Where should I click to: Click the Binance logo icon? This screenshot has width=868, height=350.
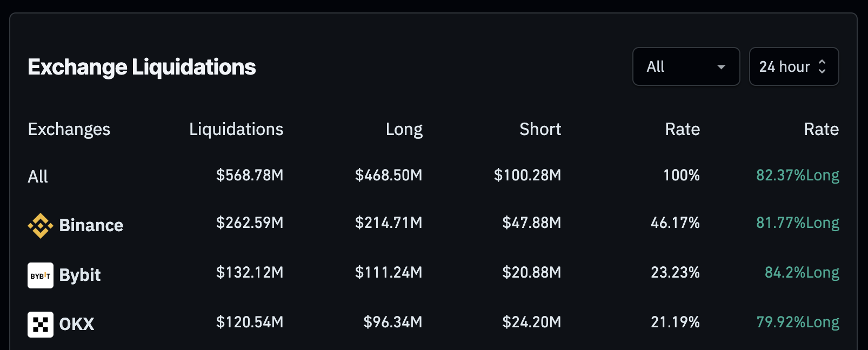pos(40,225)
